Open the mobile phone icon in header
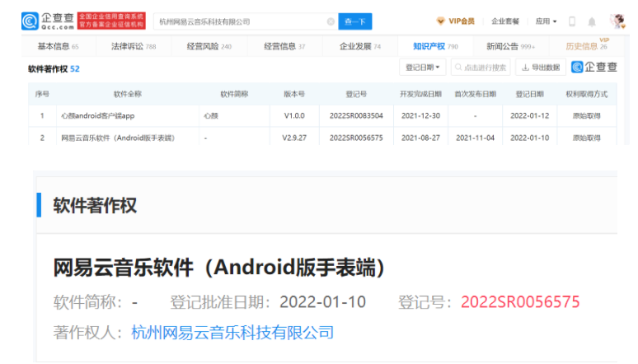The image size is (638, 364). coord(572,21)
